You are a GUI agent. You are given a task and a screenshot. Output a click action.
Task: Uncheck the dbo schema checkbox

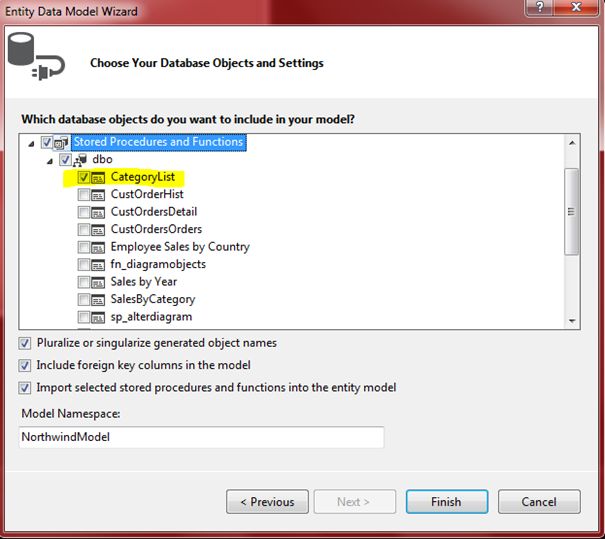click(65, 160)
